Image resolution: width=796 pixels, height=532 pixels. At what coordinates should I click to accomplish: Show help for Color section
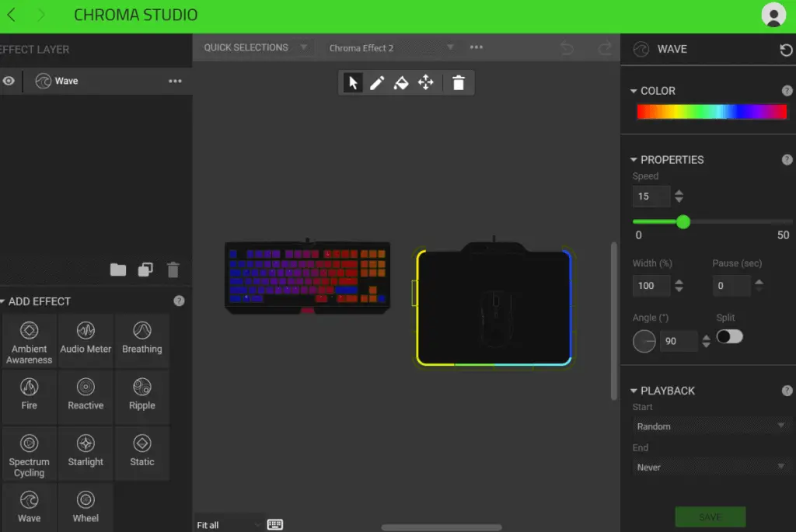coord(787,91)
